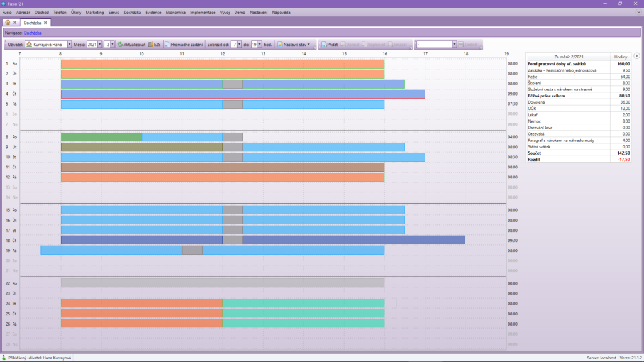The width and height of the screenshot is (644, 362).
Task: Click the Nastavit stav icon
Action: [279, 45]
